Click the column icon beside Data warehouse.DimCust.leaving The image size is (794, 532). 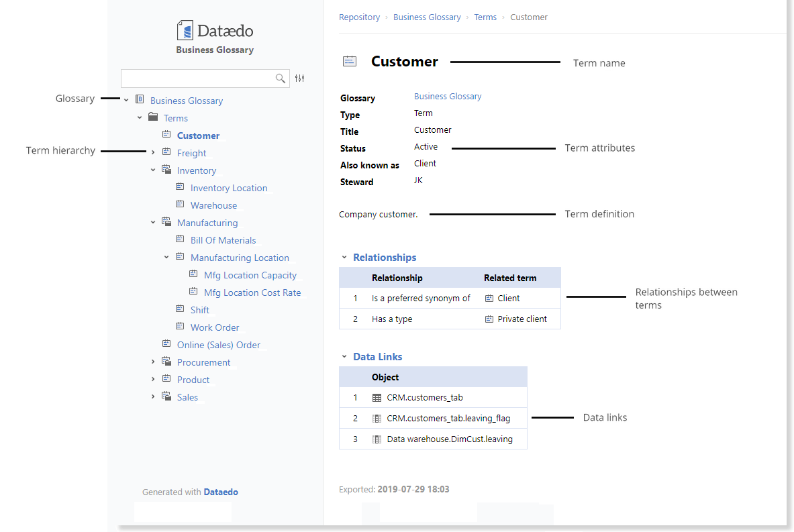(377, 439)
